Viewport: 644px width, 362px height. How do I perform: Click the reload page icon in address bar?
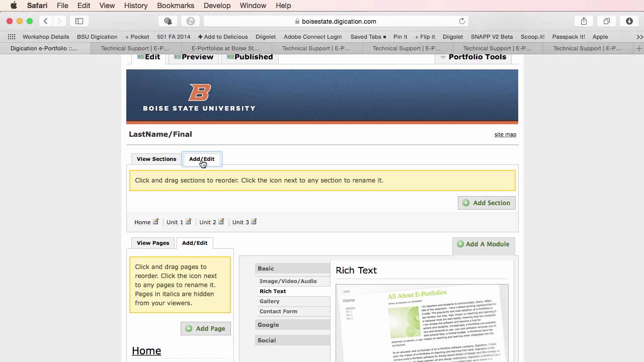(x=462, y=21)
